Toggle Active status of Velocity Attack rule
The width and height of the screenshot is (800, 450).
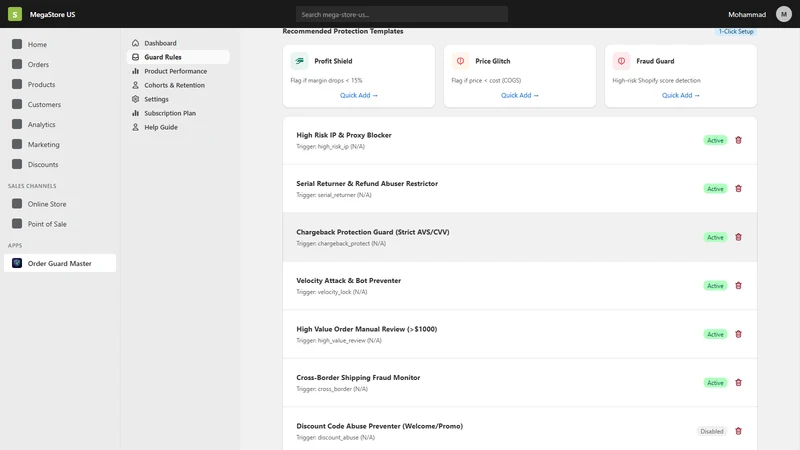pyautogui.click(x=715, y=286)
